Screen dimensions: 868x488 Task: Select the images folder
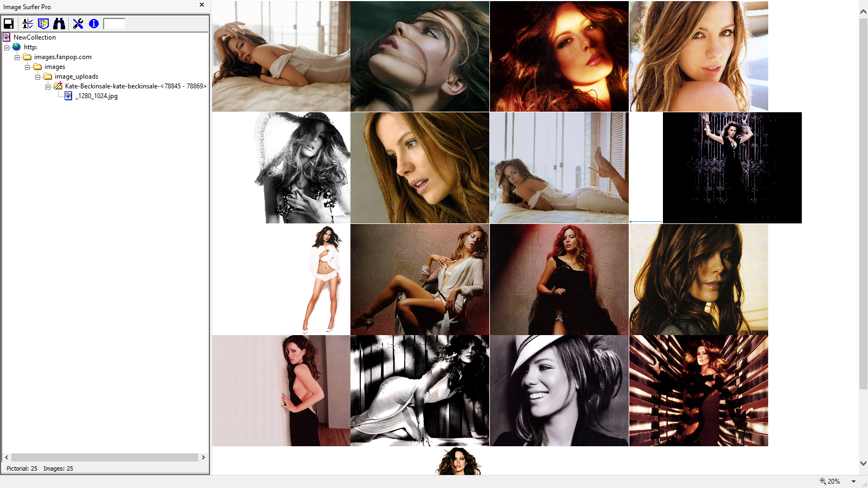(x=55, y=67)
